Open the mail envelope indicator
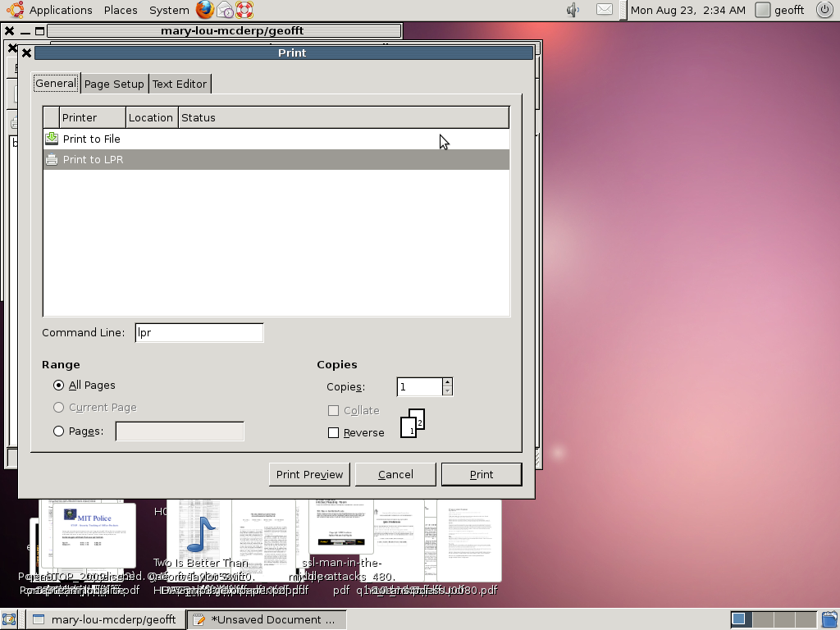This screenshot has width=840, height=630. 604,10
